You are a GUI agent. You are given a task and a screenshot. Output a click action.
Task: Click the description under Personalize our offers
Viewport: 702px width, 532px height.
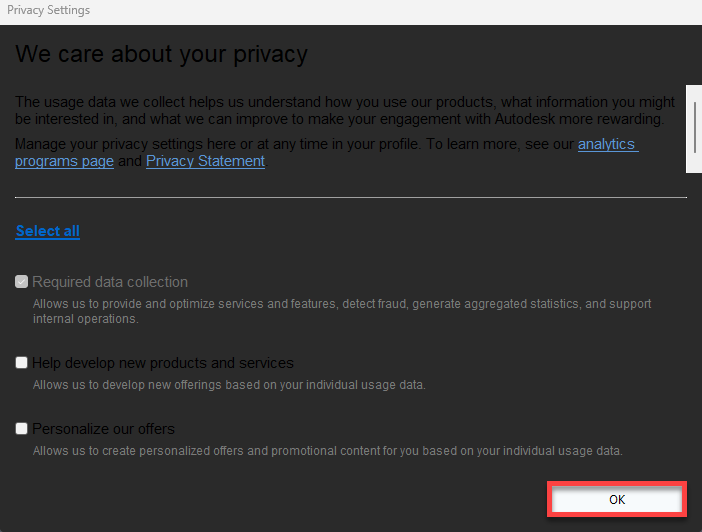tap(327, 451)
